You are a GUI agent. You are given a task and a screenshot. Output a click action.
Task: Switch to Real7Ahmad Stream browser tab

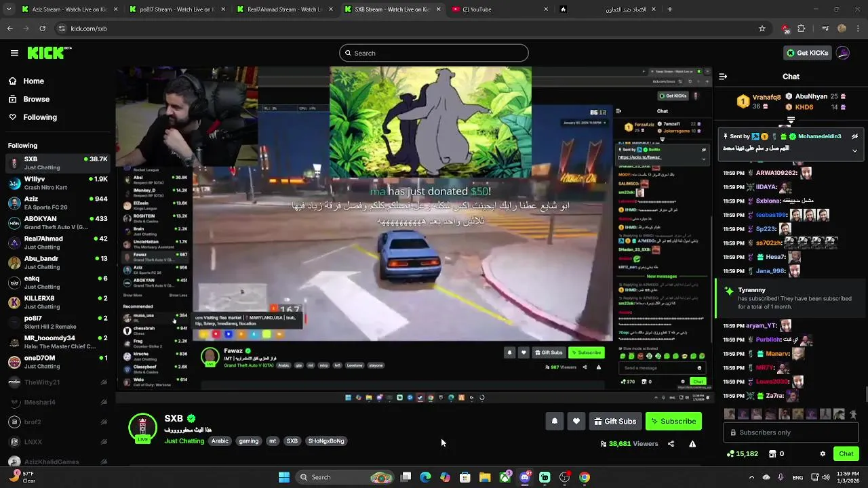click(283, 9)
